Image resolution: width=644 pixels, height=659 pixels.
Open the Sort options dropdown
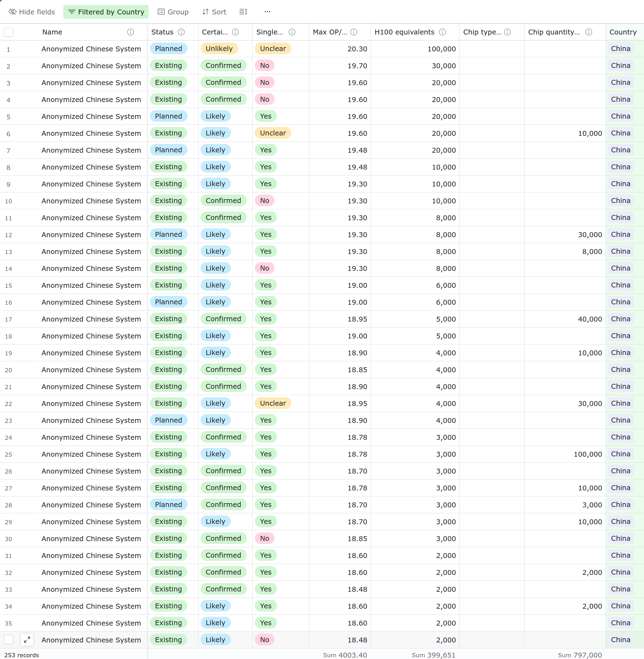(214, 12)
